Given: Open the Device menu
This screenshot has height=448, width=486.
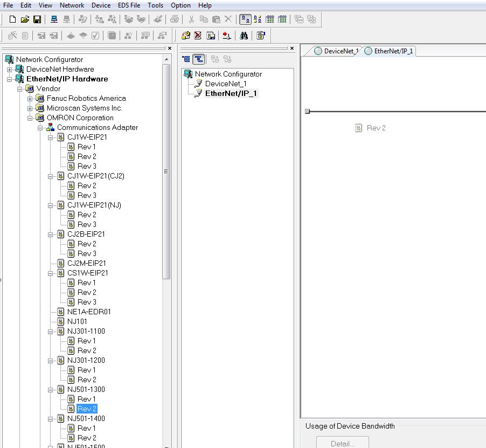Looking at the screenshot, I should pyautogui.click(x=101, y=5).
